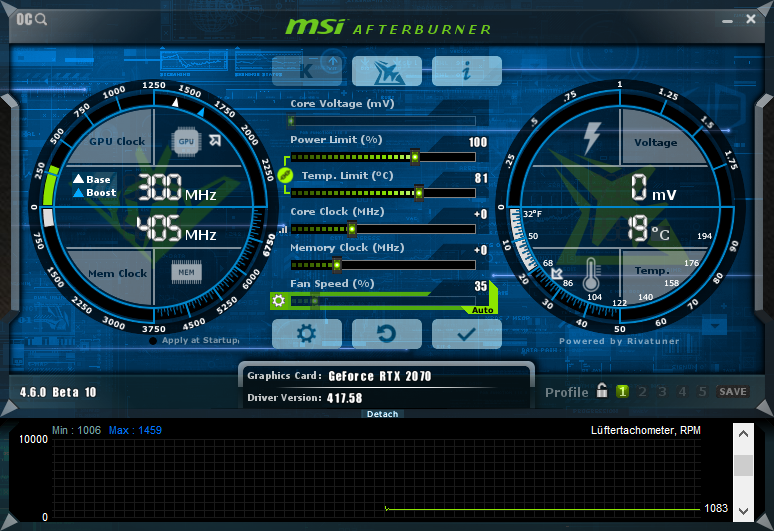
Task: Click the Kombustor K button
Action: coord(307,71)
